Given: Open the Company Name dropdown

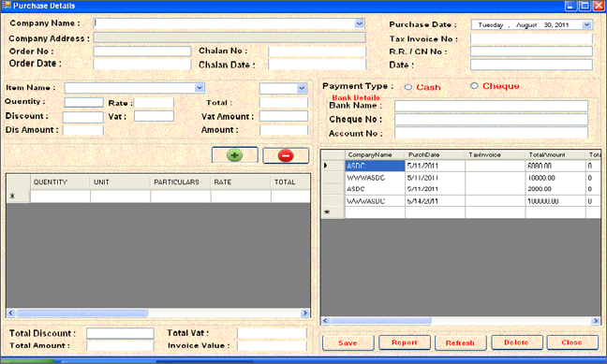Looking at the screenshot, I should [x=360, y=23].
